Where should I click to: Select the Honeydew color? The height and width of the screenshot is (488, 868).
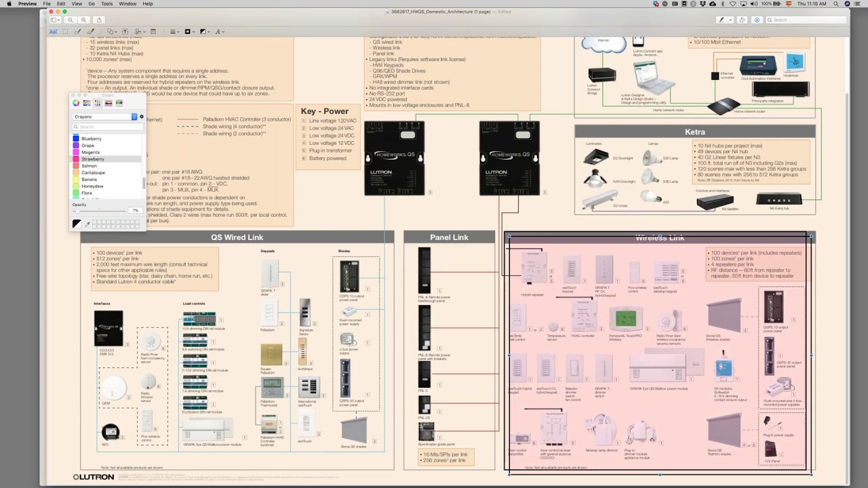(x=106, y=186)
